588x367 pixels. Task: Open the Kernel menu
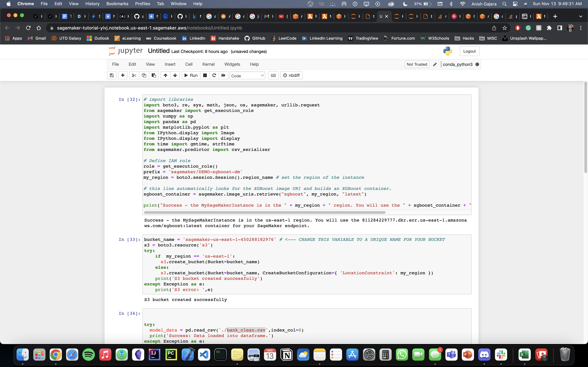pyautogui.click(x=208, y=64)
